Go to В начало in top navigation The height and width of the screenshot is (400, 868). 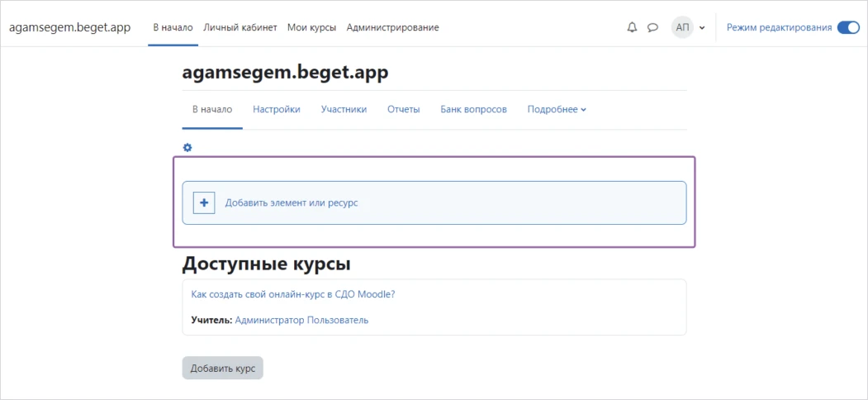tap(173, 27)
